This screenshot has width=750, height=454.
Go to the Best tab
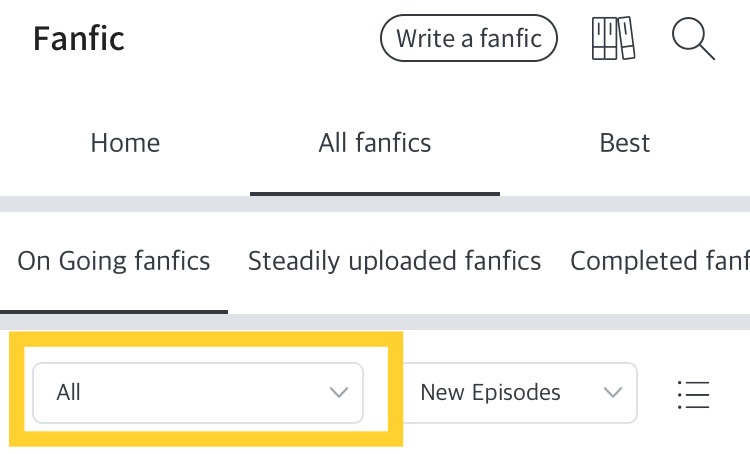625,143
